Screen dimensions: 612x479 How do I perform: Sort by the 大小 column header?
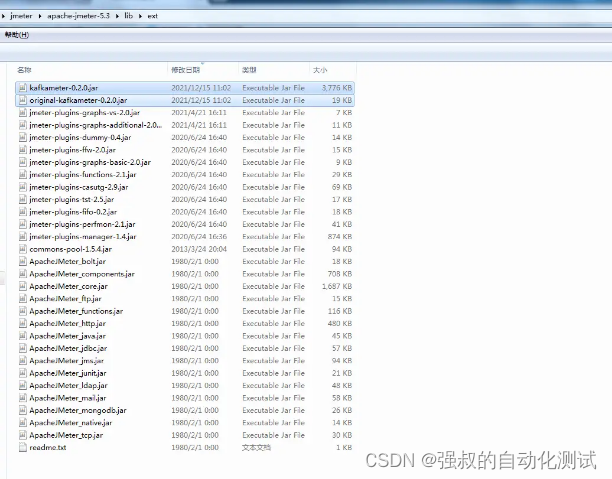(x=320, y=70)
